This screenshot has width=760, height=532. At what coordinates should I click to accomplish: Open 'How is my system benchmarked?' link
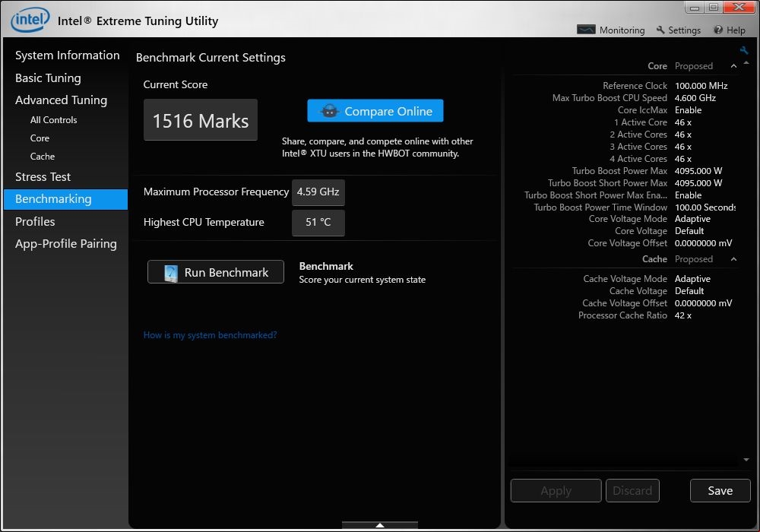(210, 335)
